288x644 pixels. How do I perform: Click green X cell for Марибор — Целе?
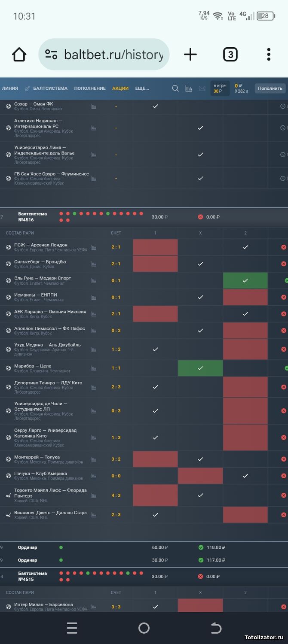pos(200,368)
